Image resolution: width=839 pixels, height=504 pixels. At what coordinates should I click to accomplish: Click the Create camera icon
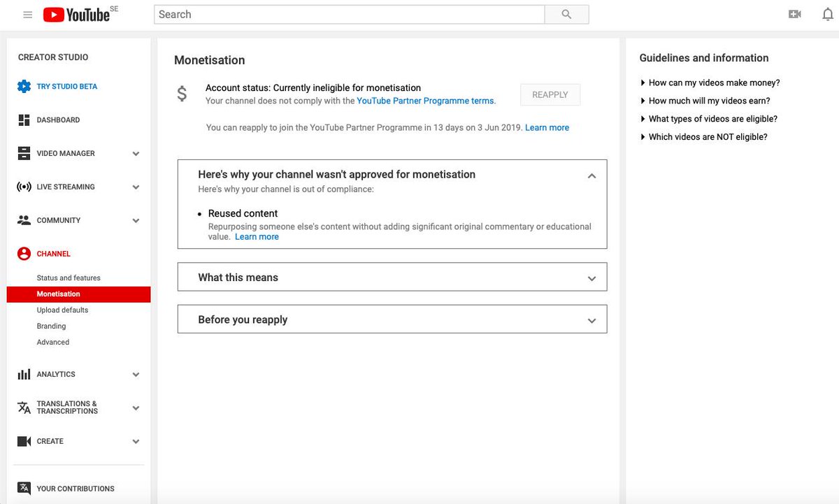point(24,441)
